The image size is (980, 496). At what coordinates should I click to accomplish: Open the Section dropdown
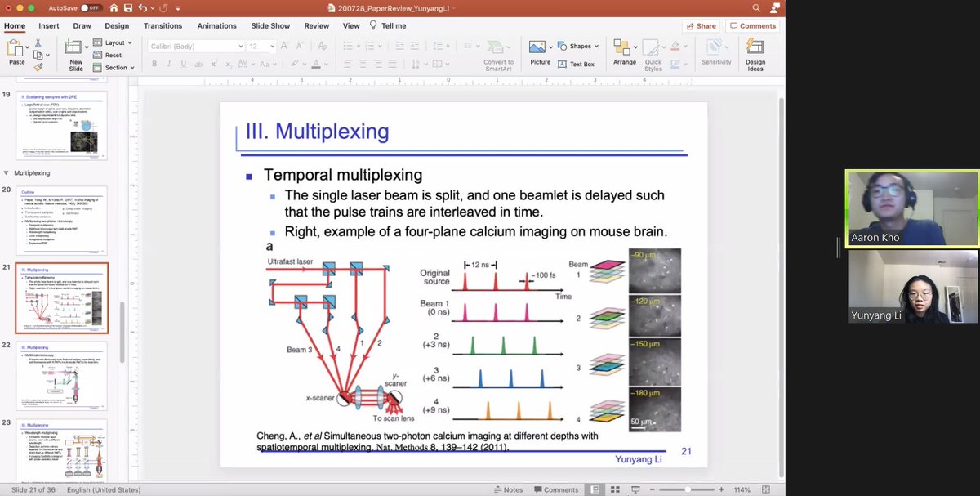pos(114,68)
